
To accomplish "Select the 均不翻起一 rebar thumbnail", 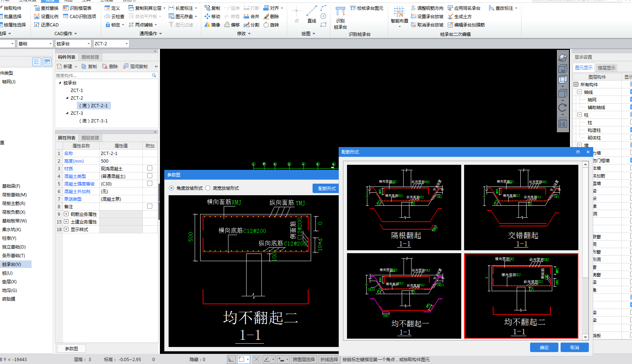I will pos(404,296).
